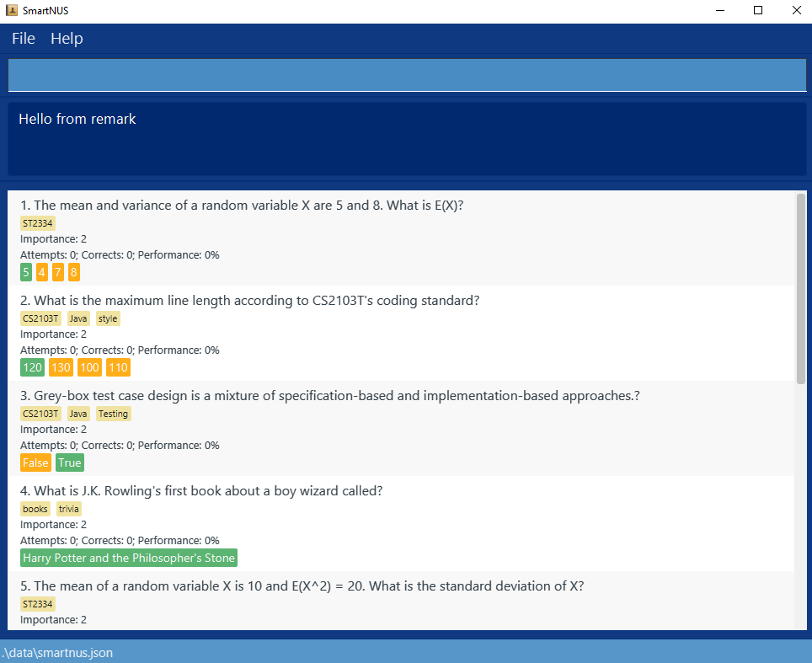Viewport: 812px width, 663px height.
Task: Click the smartnus.json path in status bar
Action: point(58,652)
